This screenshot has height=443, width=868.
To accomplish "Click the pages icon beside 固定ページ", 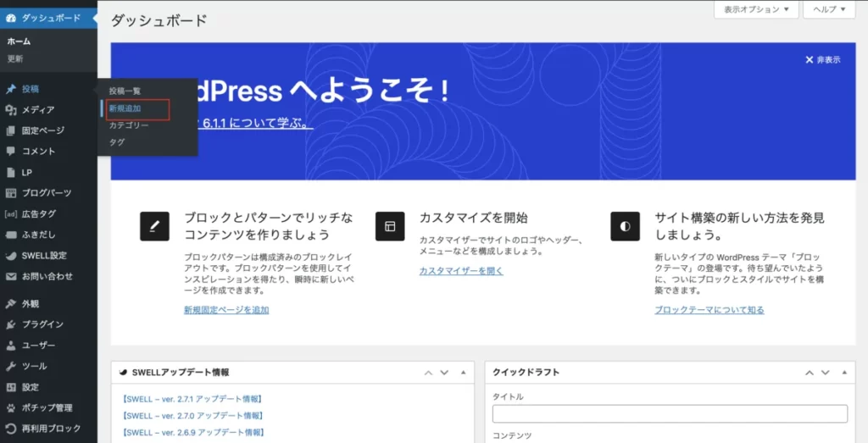I will tap(10, 130).
